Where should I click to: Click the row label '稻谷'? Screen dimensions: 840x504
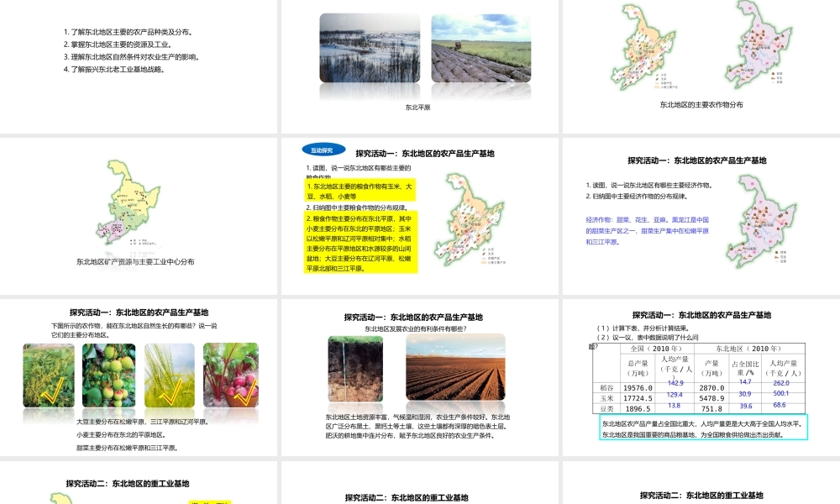(606, 388)
